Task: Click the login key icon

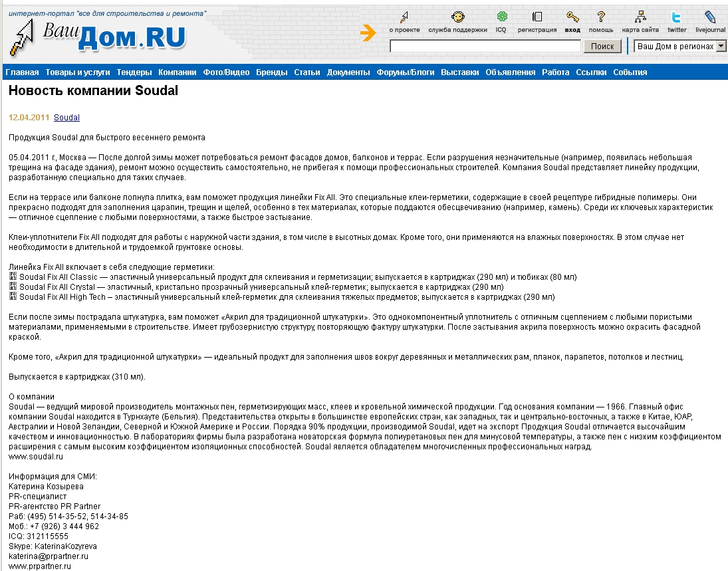Action: (x=572, y=17)
